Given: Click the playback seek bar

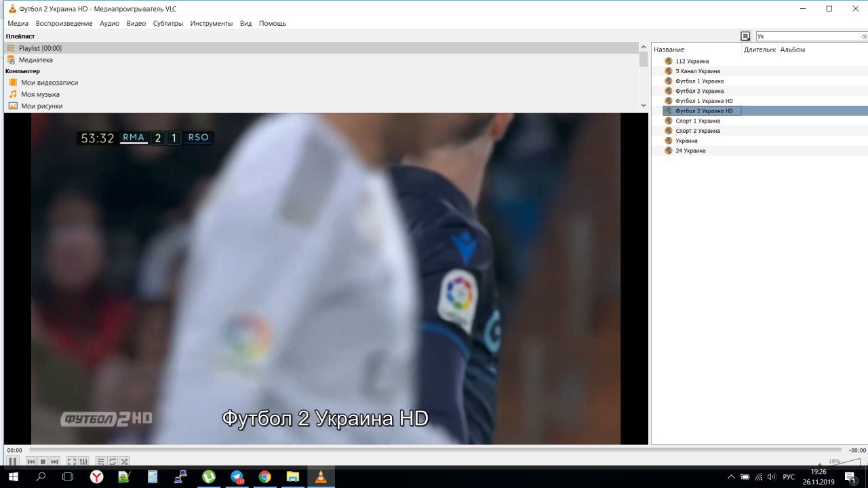Looking at the screenshot, I should (435, 450).
